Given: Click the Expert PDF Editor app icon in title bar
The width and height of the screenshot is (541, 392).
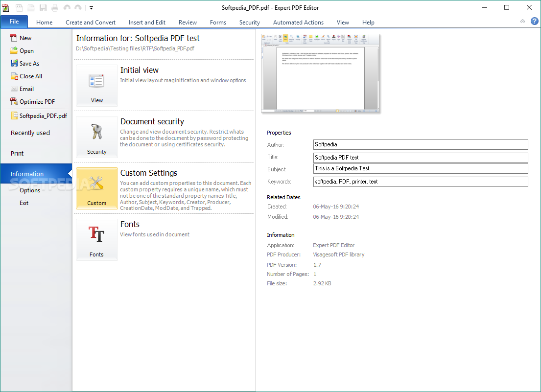Looking at the screenshot, I should coord(5,7).
